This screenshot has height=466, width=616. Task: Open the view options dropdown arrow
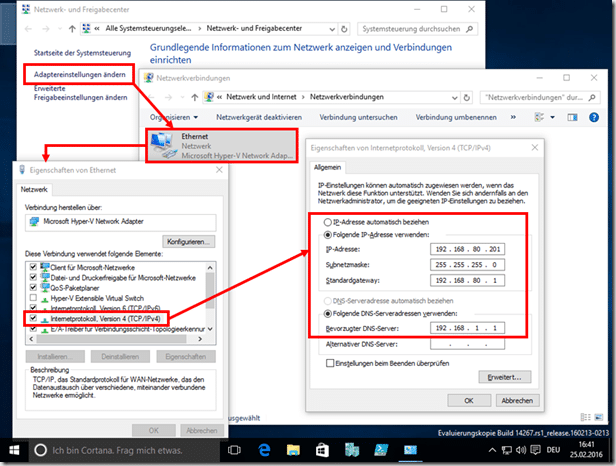[x=552, y=117]
